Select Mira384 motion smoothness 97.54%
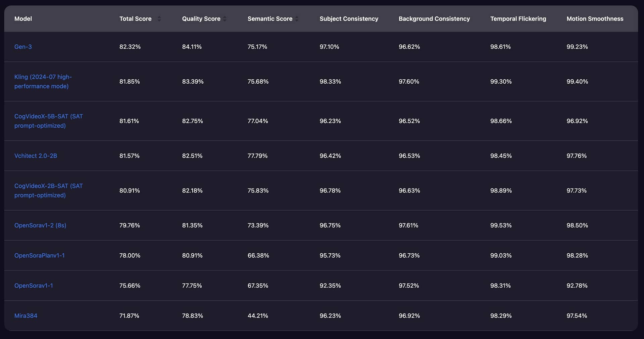 pos(577,316)
